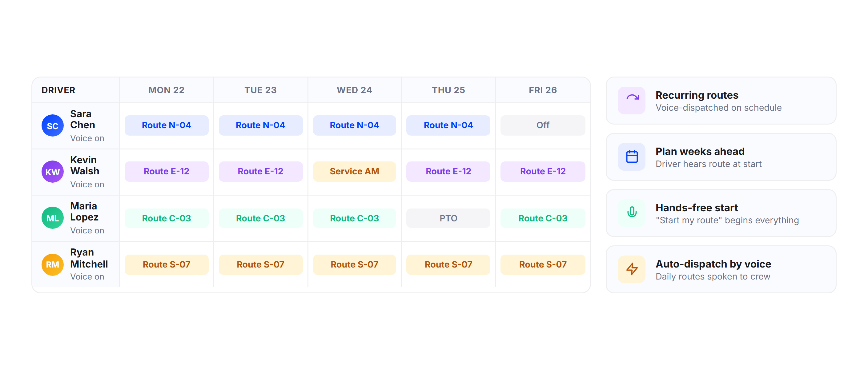Click 'Daily routes spoken to crew' text
This screenshot has width=868, height=369.
point(713,277)
